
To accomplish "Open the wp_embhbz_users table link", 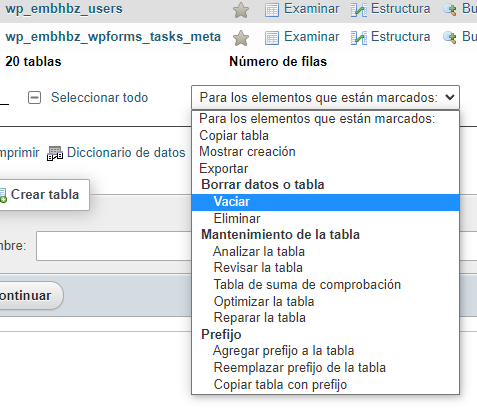I will coord(64,9).
